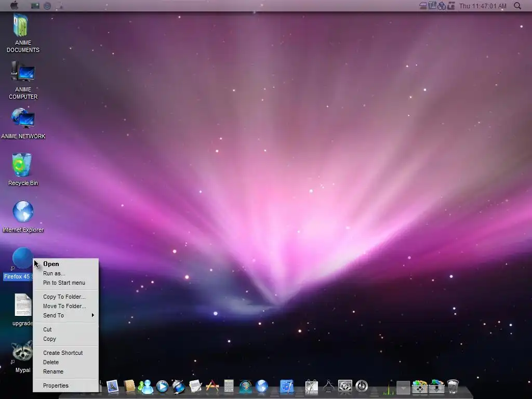Screen dimensions: 532x399
Task: Click the power button icon in dock
Action: (x=362, y=387)
